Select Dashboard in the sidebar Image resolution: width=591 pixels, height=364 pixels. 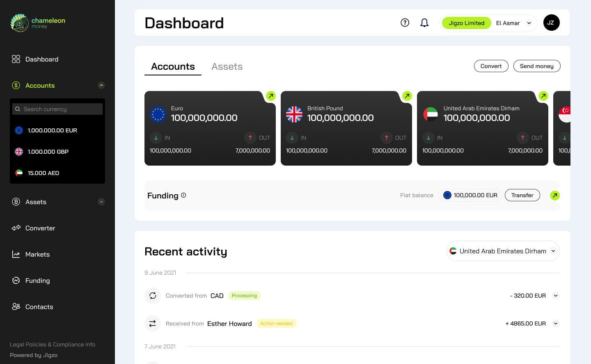(42, 59)
